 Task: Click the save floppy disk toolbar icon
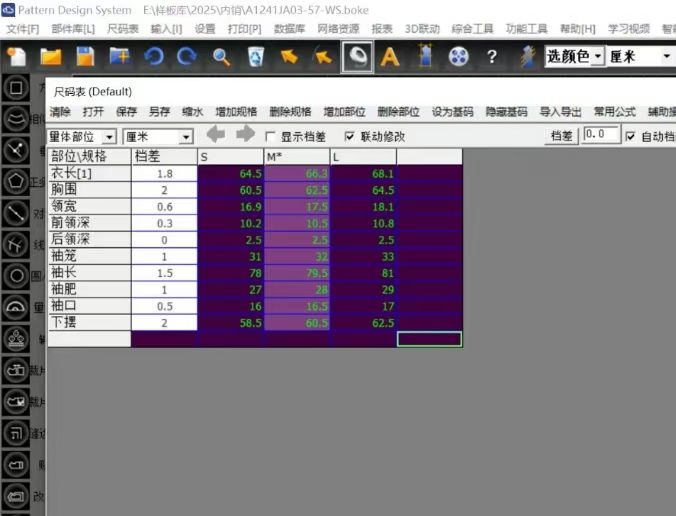pos(85,57)
